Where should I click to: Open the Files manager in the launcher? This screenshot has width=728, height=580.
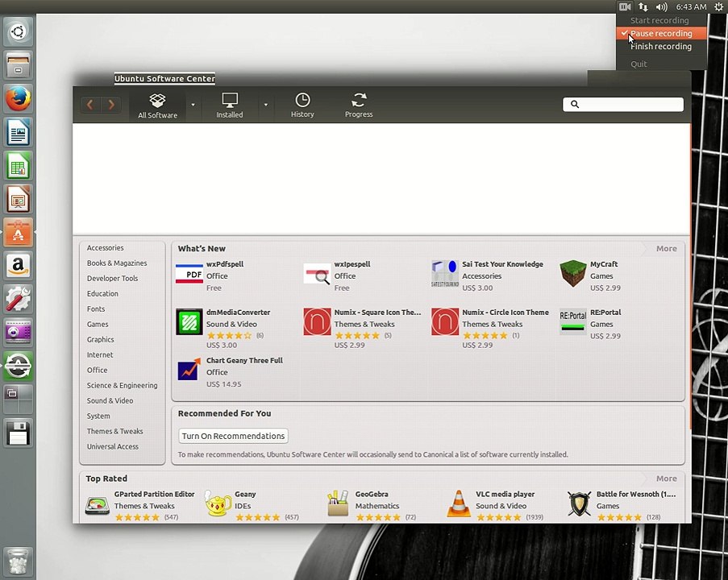[18, 65]
